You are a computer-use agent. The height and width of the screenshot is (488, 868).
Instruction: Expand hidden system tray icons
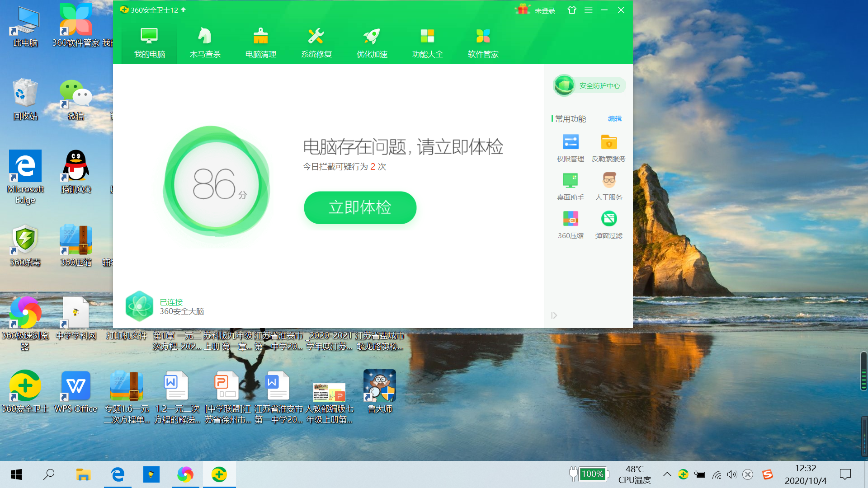point(667,474)
